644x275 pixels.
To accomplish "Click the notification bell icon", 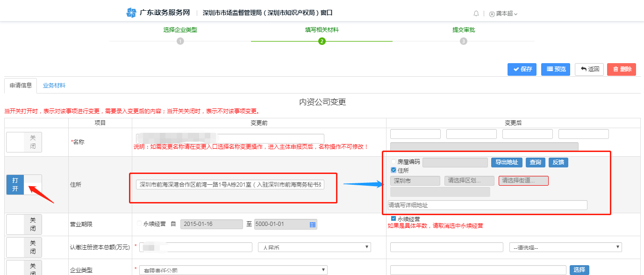I will (476, 14).
